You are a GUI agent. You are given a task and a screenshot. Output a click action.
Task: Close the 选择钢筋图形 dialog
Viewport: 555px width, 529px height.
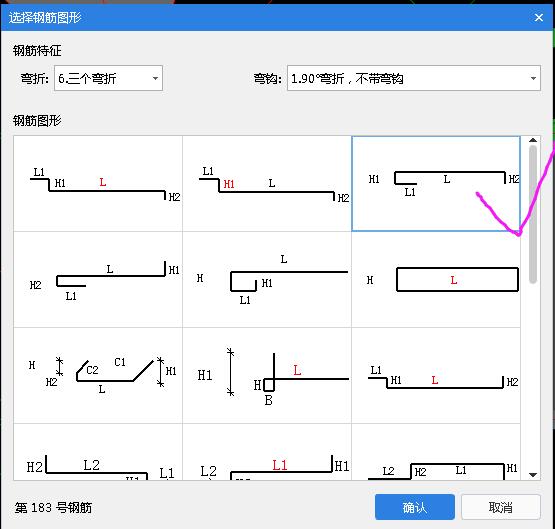[x=539, y=17]
